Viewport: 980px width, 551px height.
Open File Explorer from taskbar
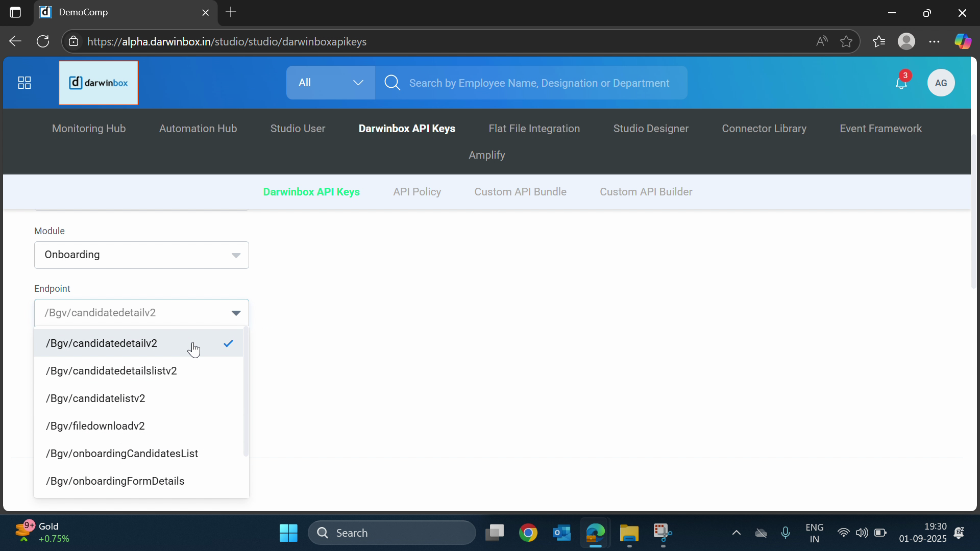click(x=629, y=533)
